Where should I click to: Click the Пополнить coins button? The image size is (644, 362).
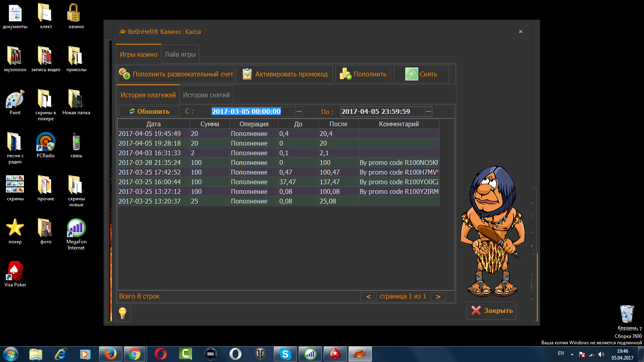coord(363,74)
